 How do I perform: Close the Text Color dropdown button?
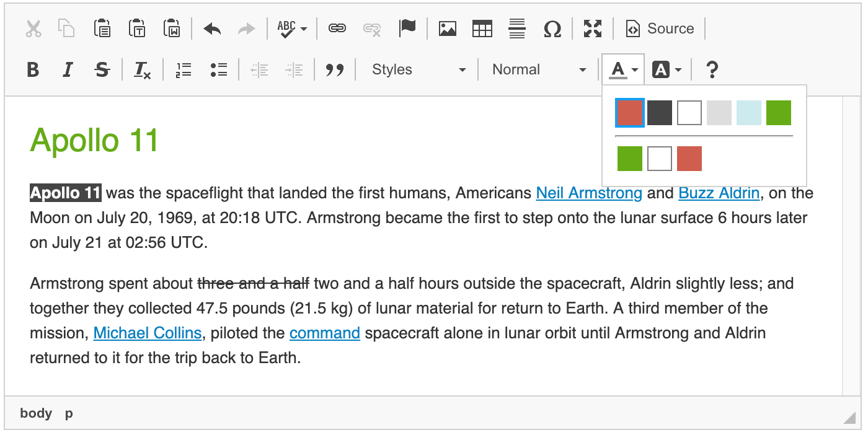pos(623,69)
